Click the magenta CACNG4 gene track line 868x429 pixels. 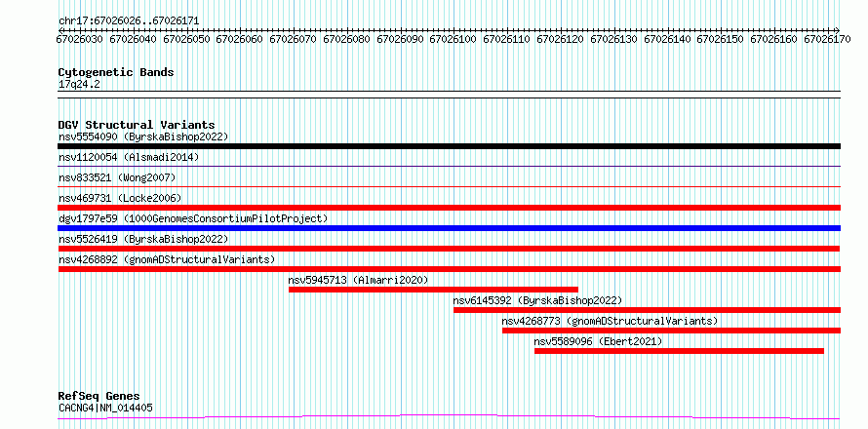coord(449,416)
